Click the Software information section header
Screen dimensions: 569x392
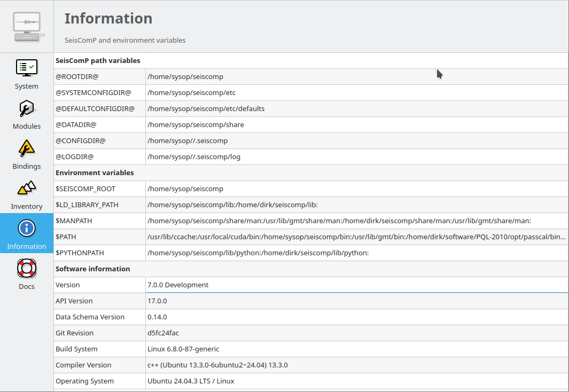[92, 269]
